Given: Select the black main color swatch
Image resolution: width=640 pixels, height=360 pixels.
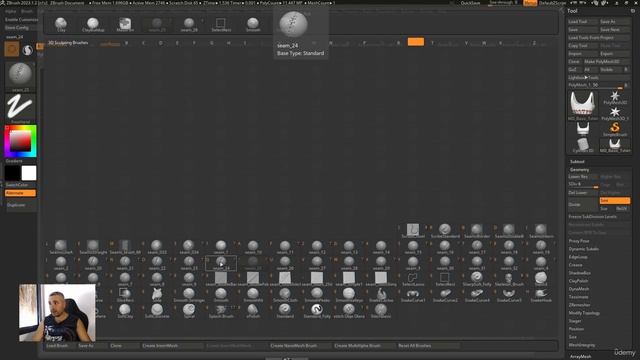Looking at the screenshot, I should point(12,173).
